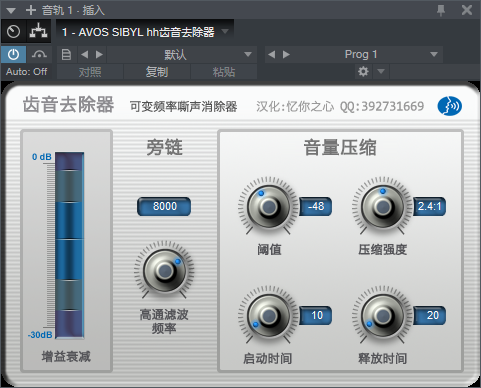Click the 2.4:1 ratio value box
Viewport: 481px width, 388px height.
430,207
